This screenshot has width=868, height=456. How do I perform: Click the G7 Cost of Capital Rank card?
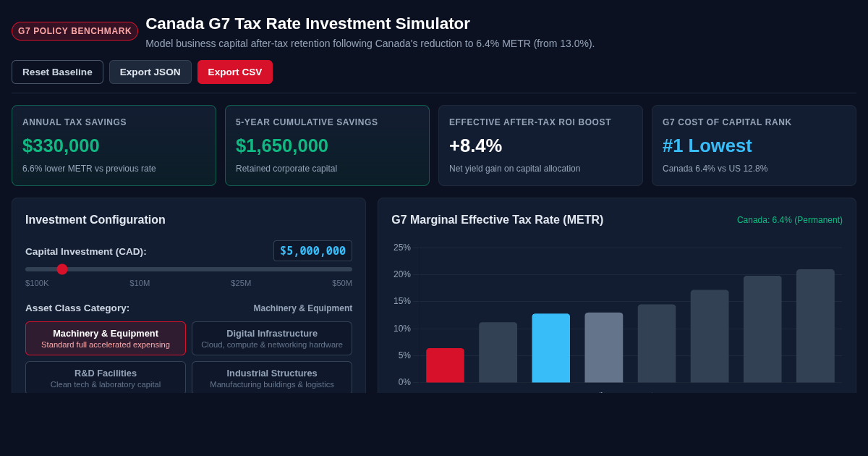tap(754, 145)
